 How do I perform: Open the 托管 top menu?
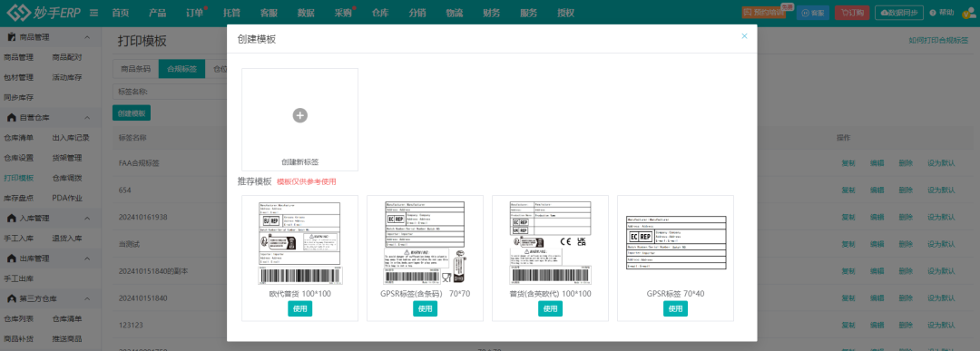coord(232,13)
